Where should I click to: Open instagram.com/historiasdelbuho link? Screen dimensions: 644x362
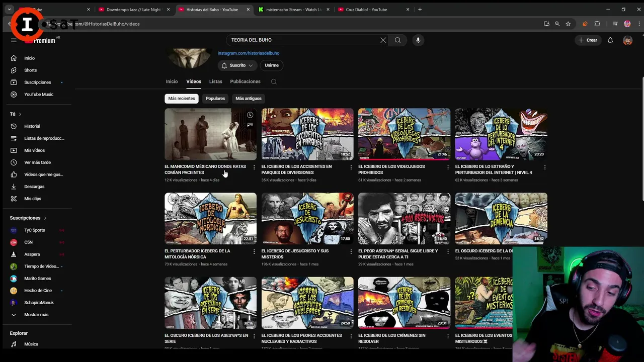[249, 53]
